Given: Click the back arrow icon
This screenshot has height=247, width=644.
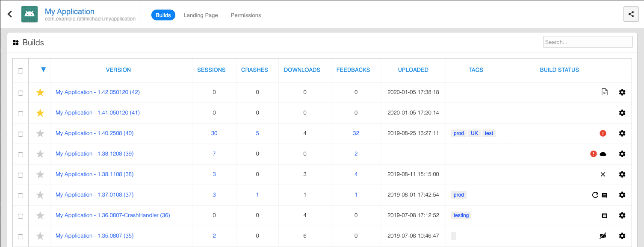Looking at the screenshot, I should pyautogui.click(x=9, y=14).
